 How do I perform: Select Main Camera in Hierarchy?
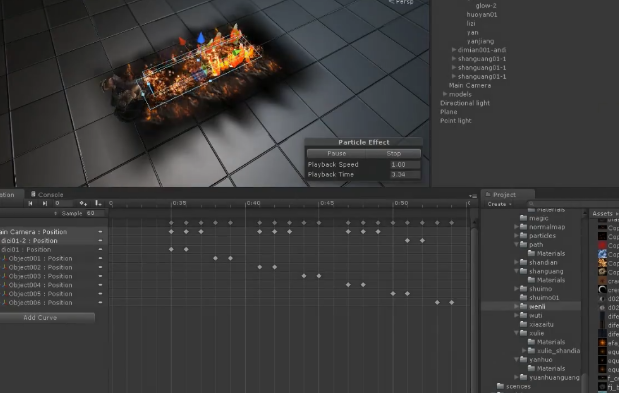tap(470, 86)
